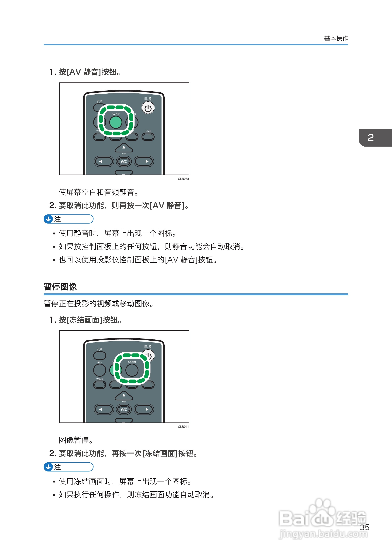Viewport: 392px width, 556px height.
Task: Click the 输入 button on the lower remote
Action: coord(100,370)
